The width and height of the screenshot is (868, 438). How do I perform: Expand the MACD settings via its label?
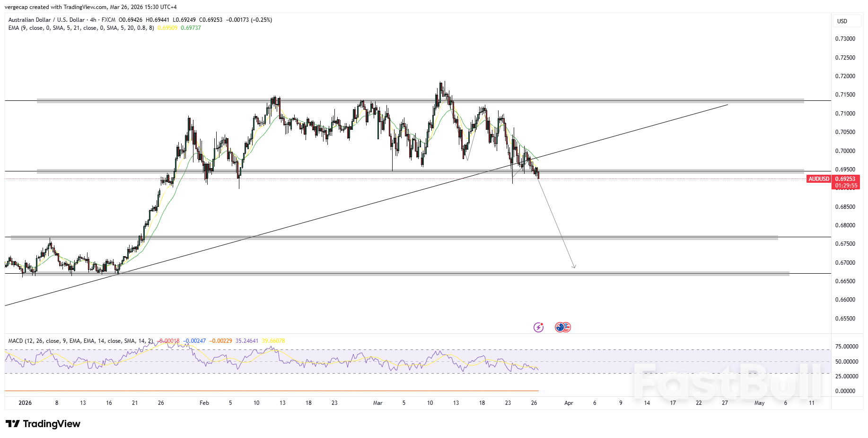[x=80, y=340]
